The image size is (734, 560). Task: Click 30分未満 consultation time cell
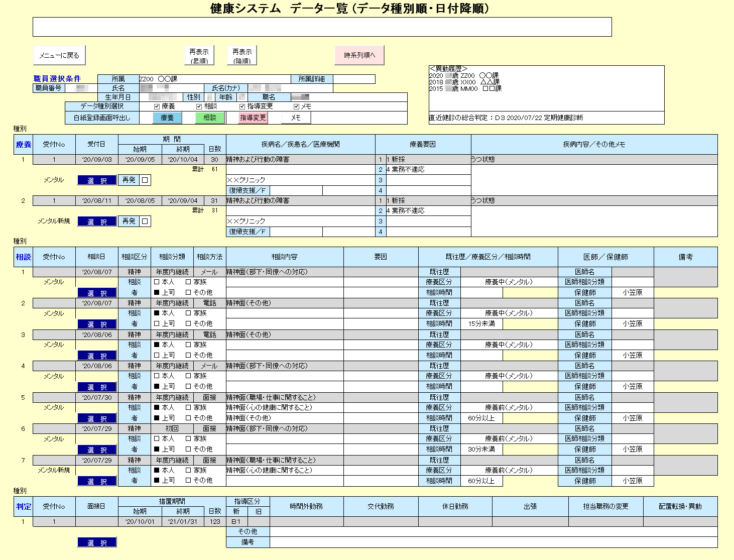tap(481, 450)
